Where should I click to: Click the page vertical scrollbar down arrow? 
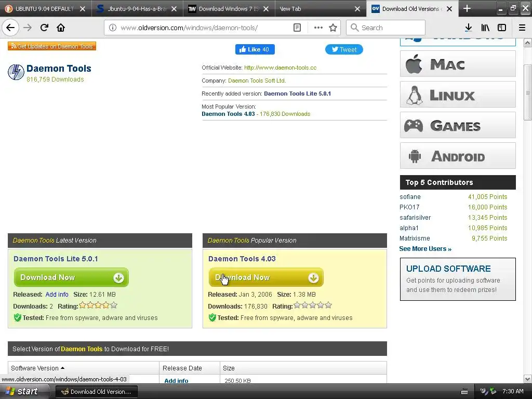[x=527, y=379]
